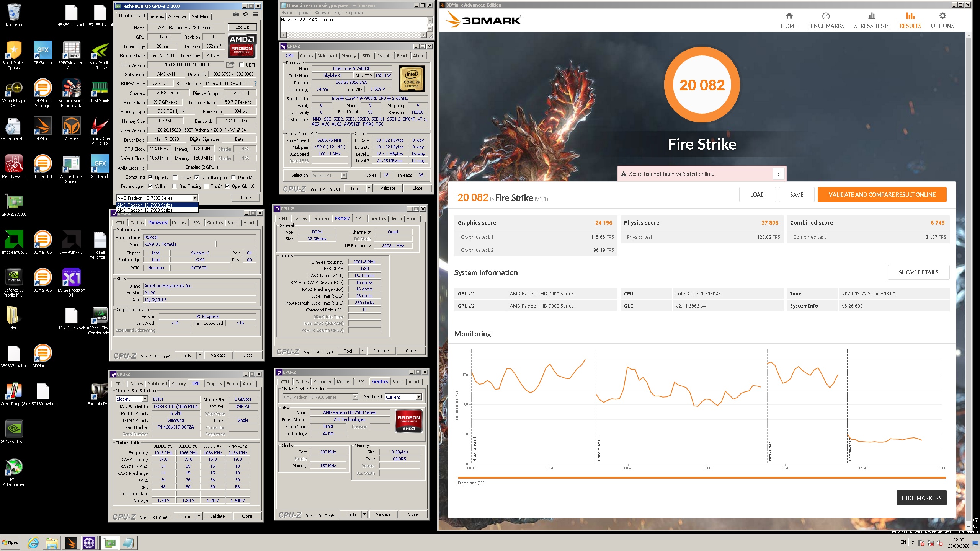The width and height of the screenshot is (980, 551).
Task: Click the GPU-Z screenshot camera icon
Action: (x=236, y=15)
